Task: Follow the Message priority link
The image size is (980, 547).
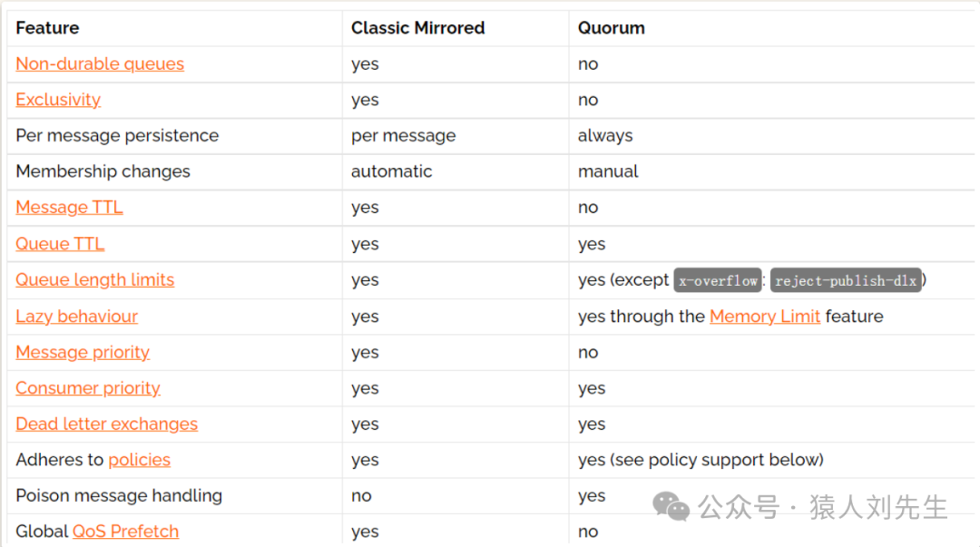Action: 83,352
